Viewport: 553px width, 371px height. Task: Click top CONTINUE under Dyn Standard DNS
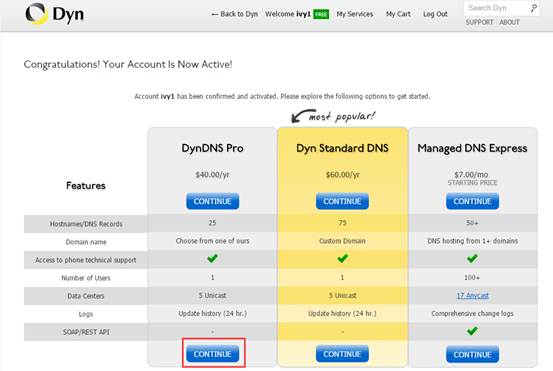coord(342,201)
